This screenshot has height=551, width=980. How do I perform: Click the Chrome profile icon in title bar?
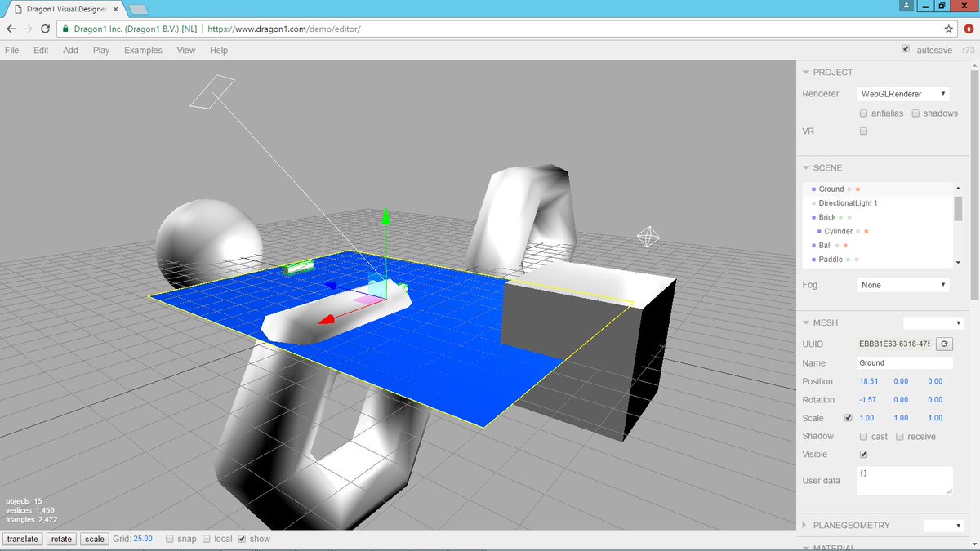pyautogui.click(x=906, y=6)
